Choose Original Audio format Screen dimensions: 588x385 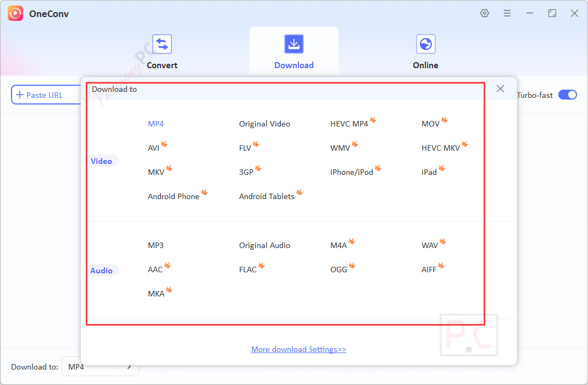264,245
